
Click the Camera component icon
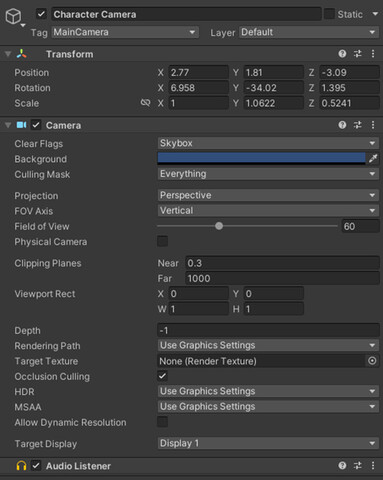click(21, 125)
